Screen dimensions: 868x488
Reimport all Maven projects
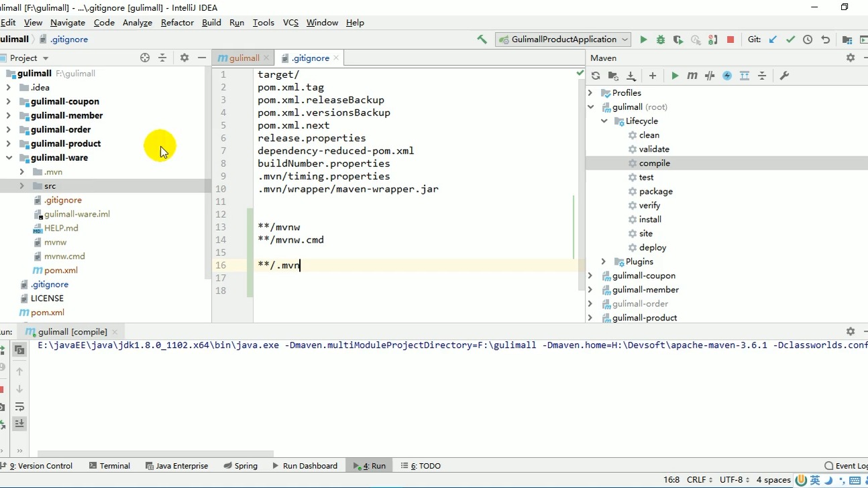[x=596, y=76]
